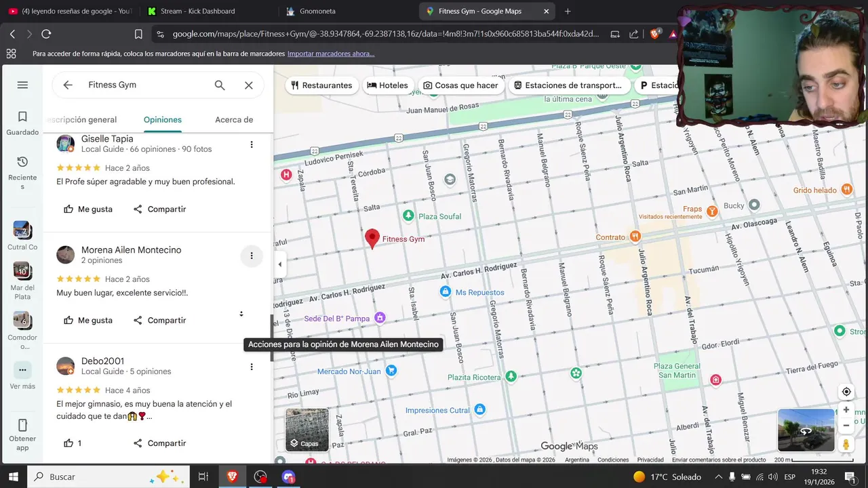This screenshot has height=488, width=868.
Task: Filter map by Cosas que hacer
Action: (x=460, y=85)
